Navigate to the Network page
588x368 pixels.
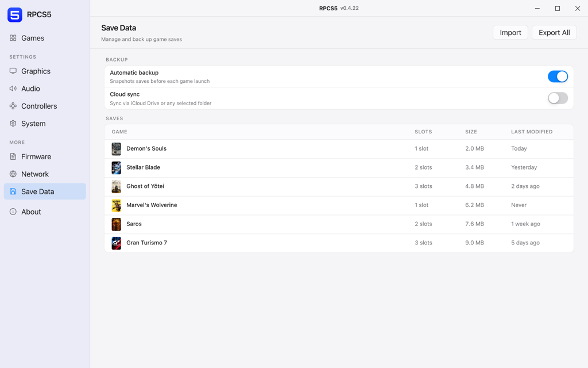coord(45,174)
